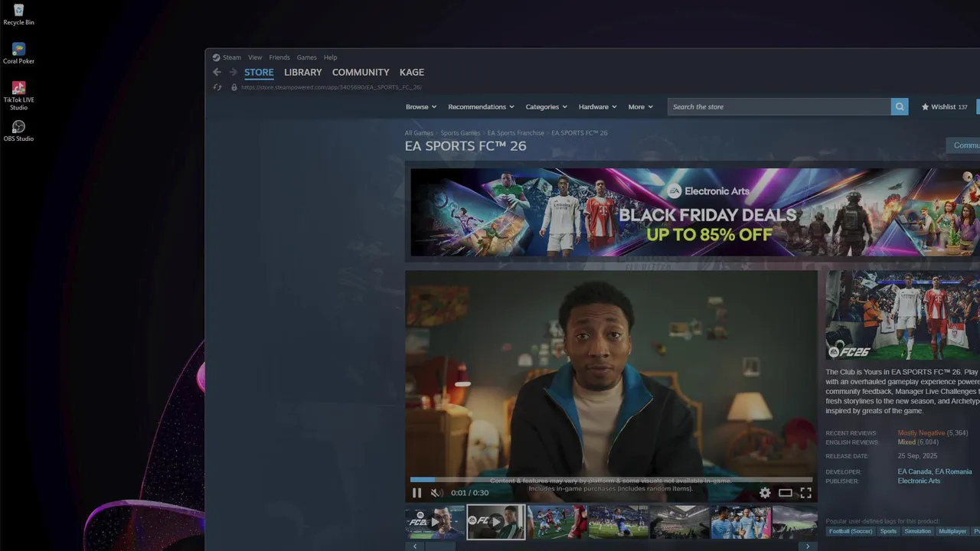Click the Simulation tag
This screenshot has width=980, height=551.
(917, 531)
